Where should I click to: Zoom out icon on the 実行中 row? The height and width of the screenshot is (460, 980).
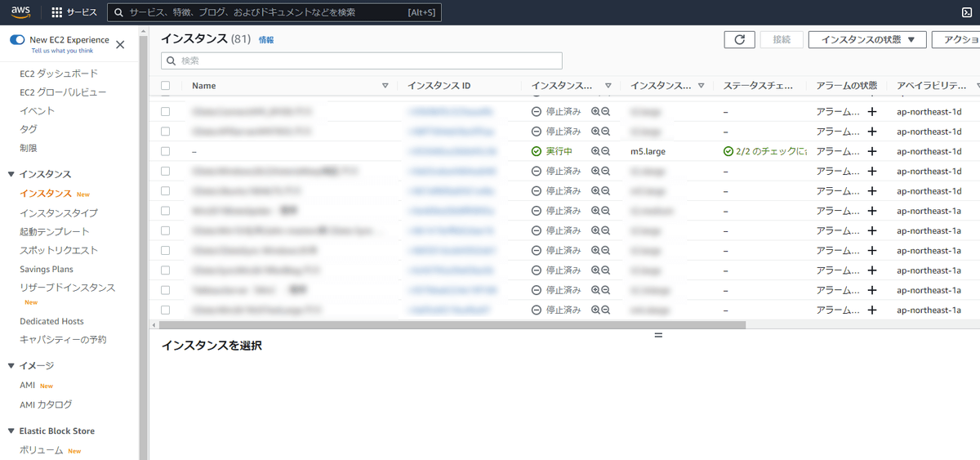tap(606, 151)
